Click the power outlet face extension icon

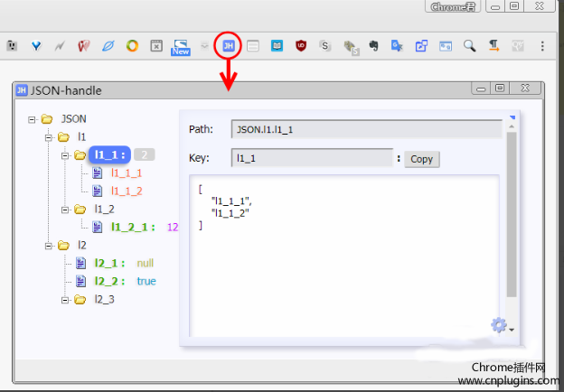(x=12, y=46)
